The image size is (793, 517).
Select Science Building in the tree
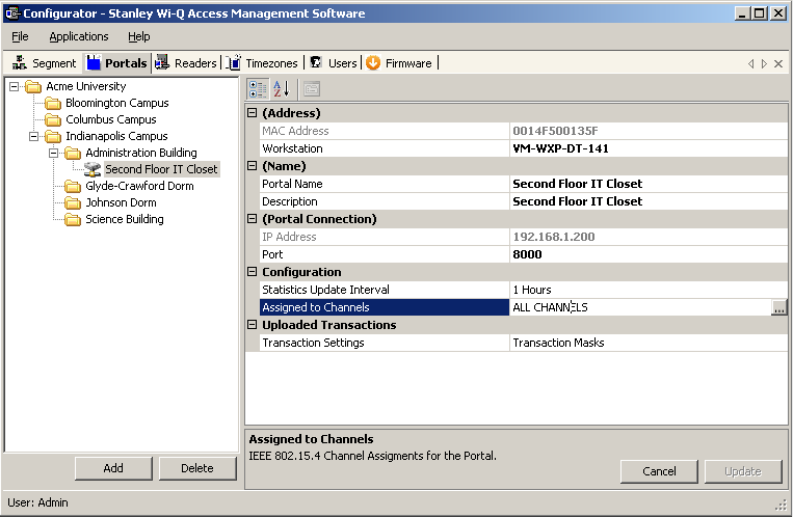(124, 220)
